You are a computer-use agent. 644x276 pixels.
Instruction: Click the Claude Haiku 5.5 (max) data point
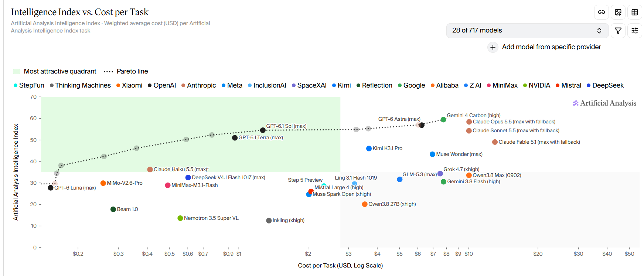[x=150, y=170]
